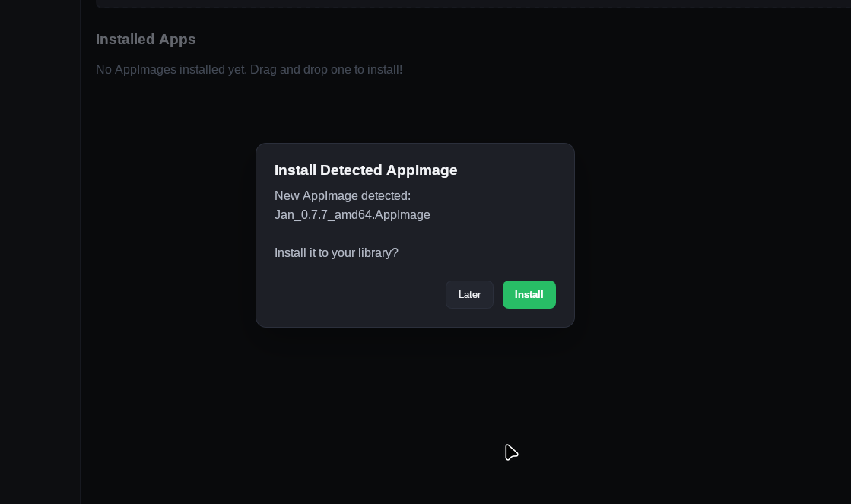Click the 'New AppImage detected:' label
This screenshot has height=504, width=851.
342,196
